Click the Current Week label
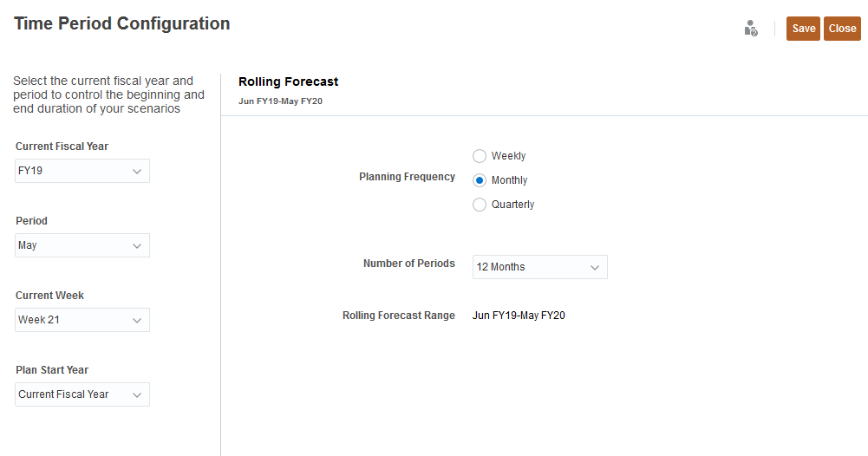The width and height of the screenshot is (868, 456). (49, 296)
